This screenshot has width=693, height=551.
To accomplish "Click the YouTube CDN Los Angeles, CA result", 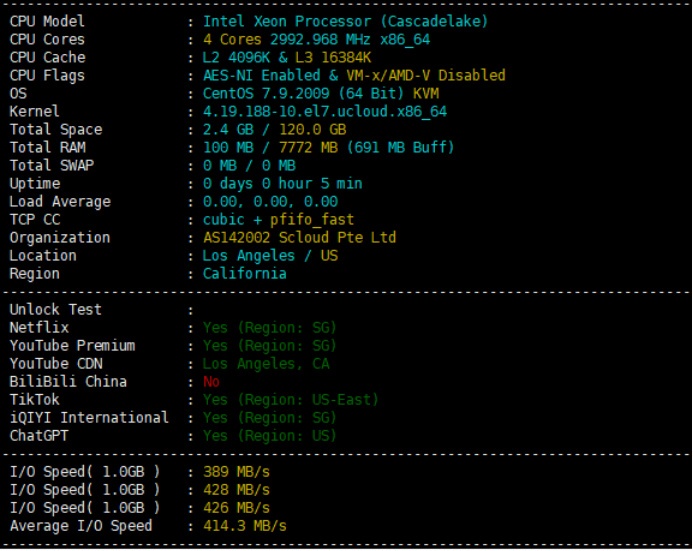I will click(266, 364).
